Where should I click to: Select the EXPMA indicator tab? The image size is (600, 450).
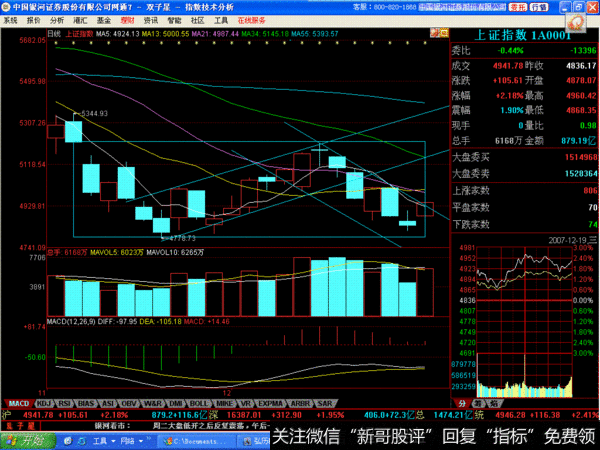click(270, 403)
